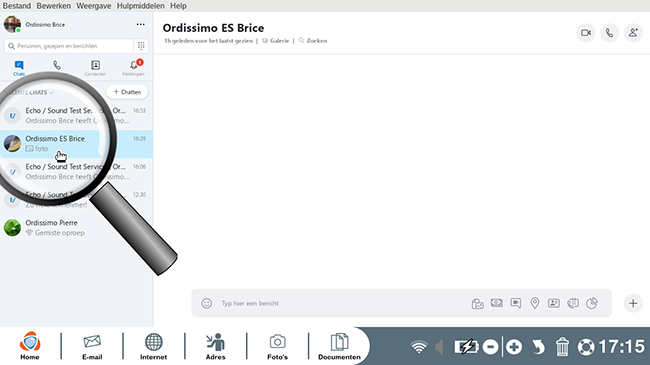This screenshot has width=650, height=365.
Task: Click the add files icon in message bar
Action: click(478, 304)
